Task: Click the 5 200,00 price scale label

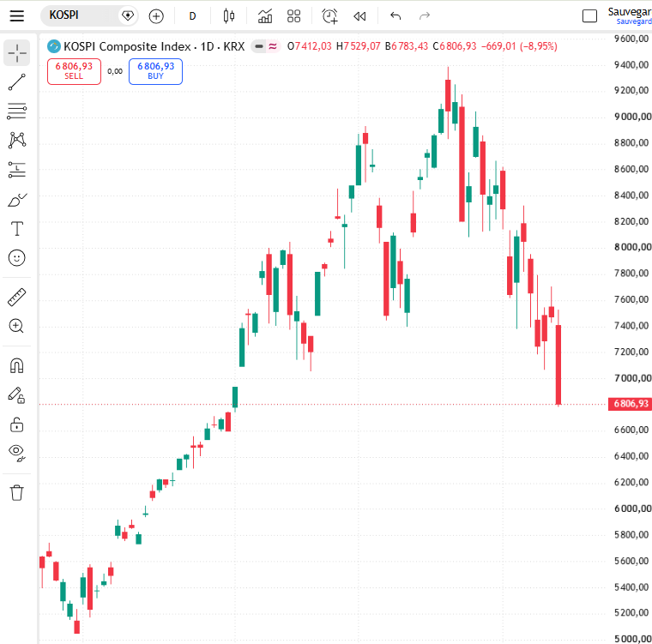Action: 631,612
